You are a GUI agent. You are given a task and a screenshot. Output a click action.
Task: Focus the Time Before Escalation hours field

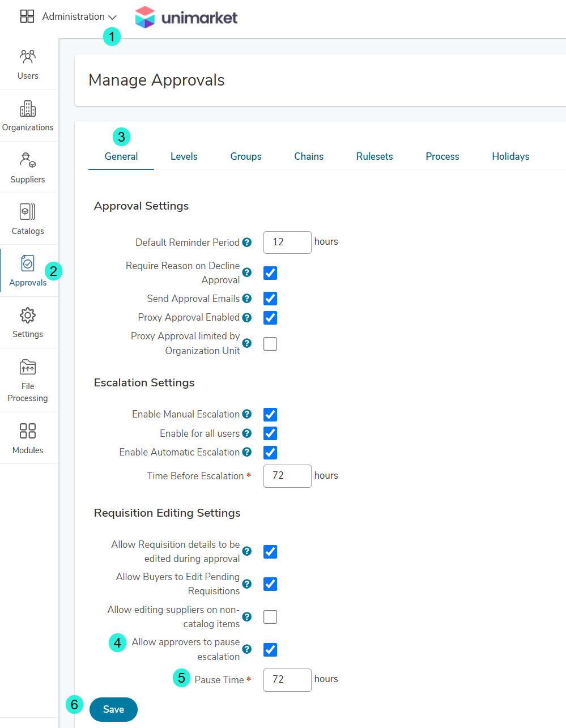[x=287, y=476]
